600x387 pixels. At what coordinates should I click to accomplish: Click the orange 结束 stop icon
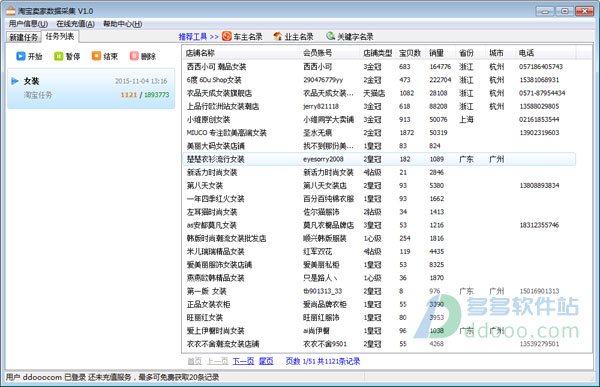(x=96, y=56)
